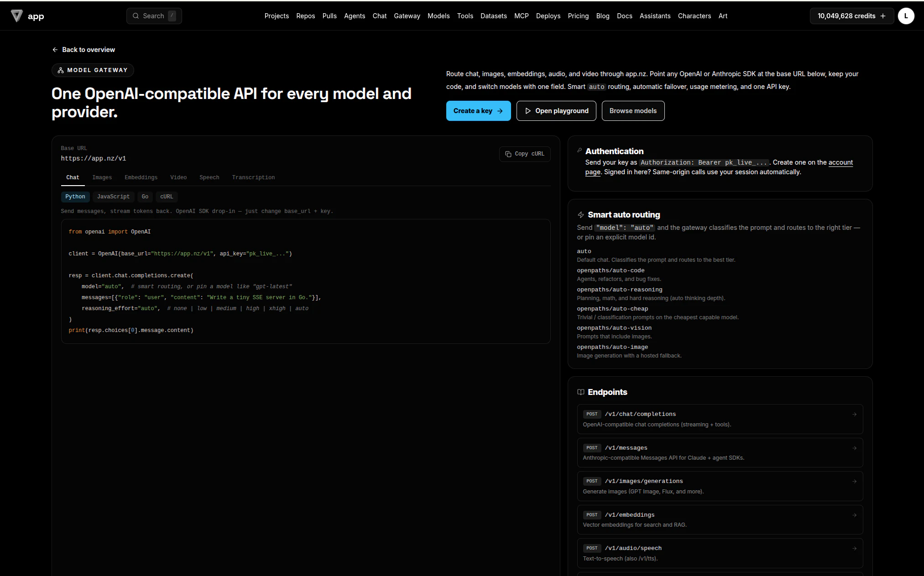This screenshot has height=576, width=924.
Task: Click the openpaths/auto-reasoning model id
Action: 620,290
